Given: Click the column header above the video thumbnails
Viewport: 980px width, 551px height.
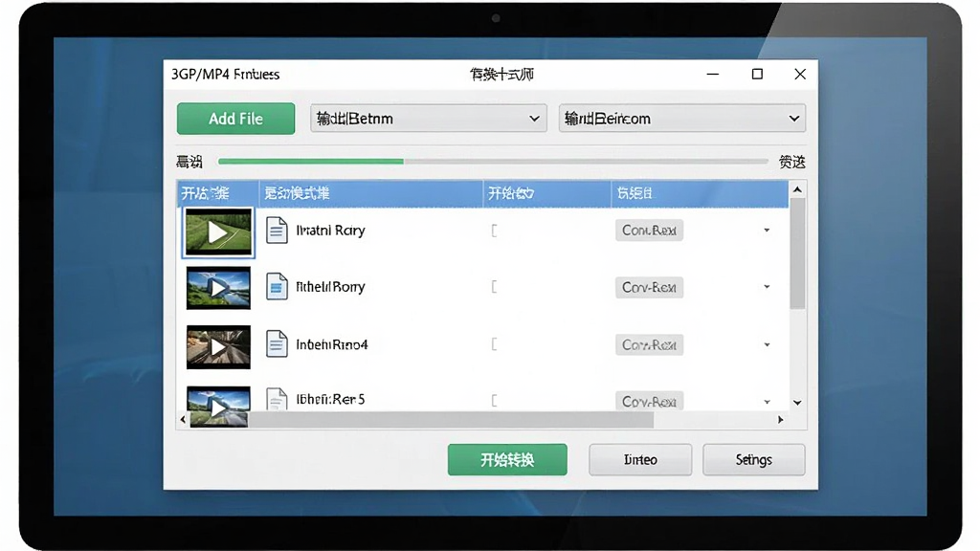Looking at the screenshot, I should pyautogui.click(x=218, y=193).
